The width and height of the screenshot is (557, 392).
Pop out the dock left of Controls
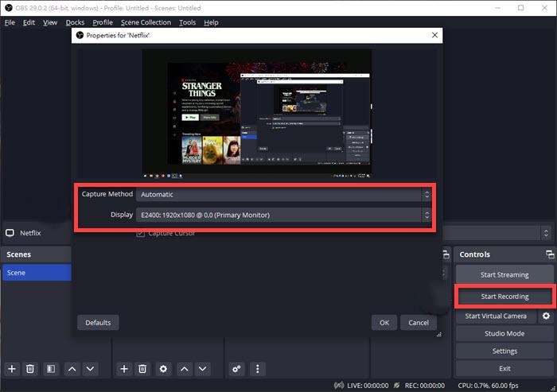pos(446,254)
